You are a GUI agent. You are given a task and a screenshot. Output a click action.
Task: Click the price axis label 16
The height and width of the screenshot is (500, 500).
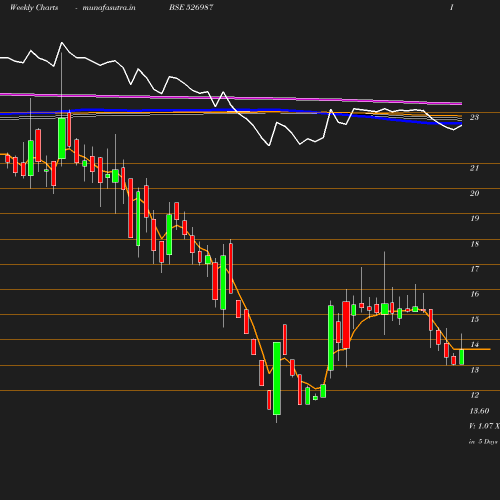point(474,294)
